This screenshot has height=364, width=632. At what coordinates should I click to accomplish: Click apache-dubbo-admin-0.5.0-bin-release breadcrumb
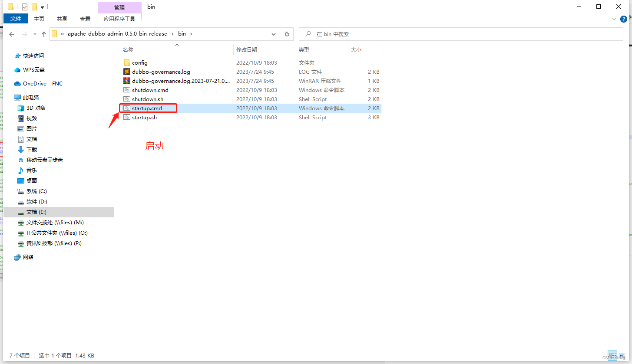[117, 34]
